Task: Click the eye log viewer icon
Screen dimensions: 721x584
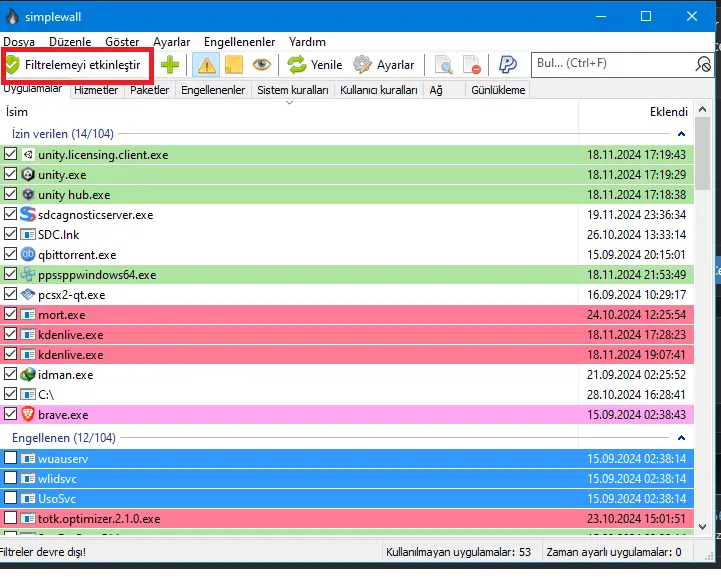Action: 261,64
